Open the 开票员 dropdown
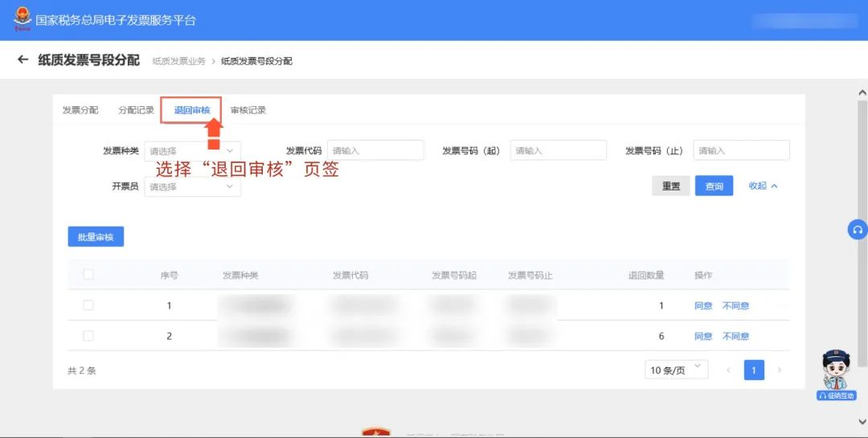The height and width of the screenshot is (438, 868). [x=192, y=186]
